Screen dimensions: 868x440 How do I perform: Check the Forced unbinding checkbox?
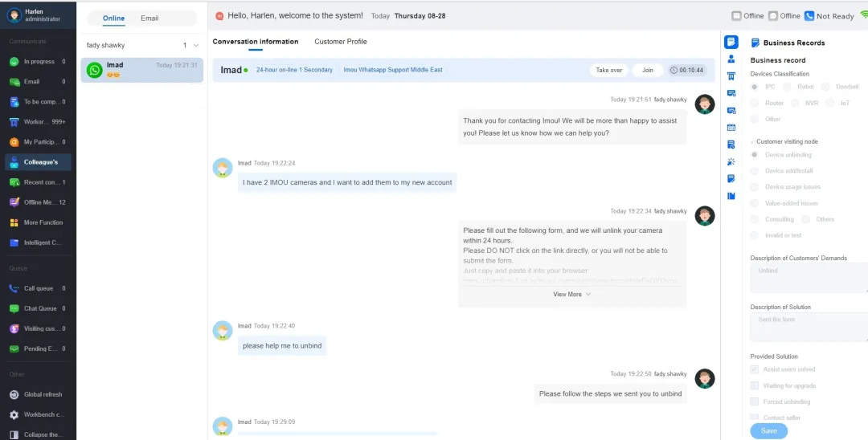(754, 401)
